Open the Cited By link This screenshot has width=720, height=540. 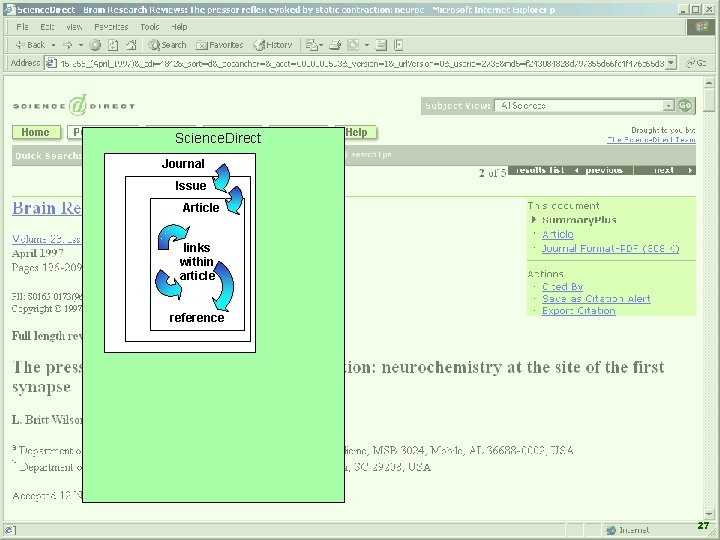click(x=562, y=287)
